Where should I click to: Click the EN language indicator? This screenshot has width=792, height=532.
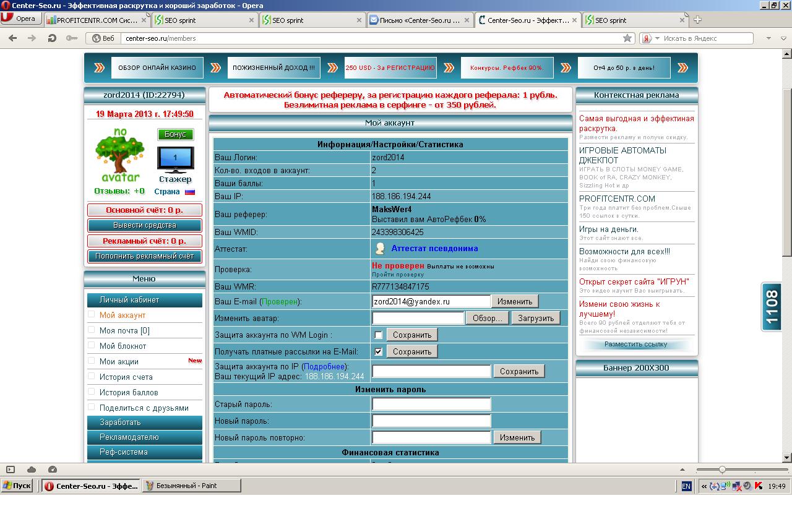686,486
